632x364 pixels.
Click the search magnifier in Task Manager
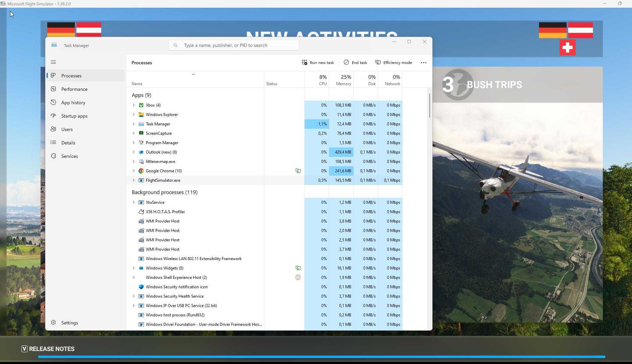(x=176, y=45)
